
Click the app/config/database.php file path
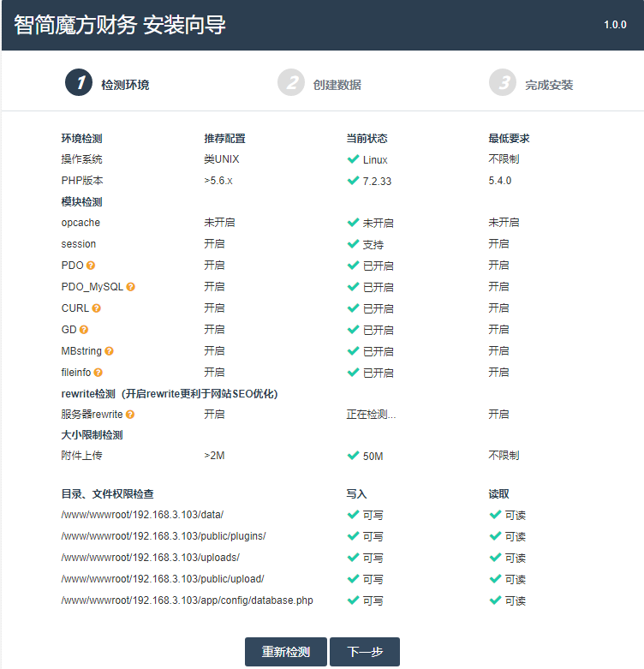[x=188, y=600]
